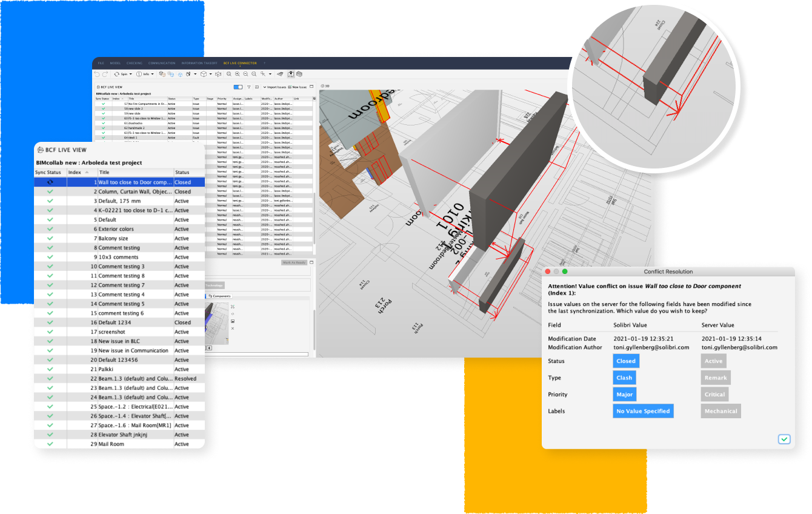Click the image icon beside snapshot thumbnail
The height and width of the screenshot is (514, 812).
click(x=232, y=321)
